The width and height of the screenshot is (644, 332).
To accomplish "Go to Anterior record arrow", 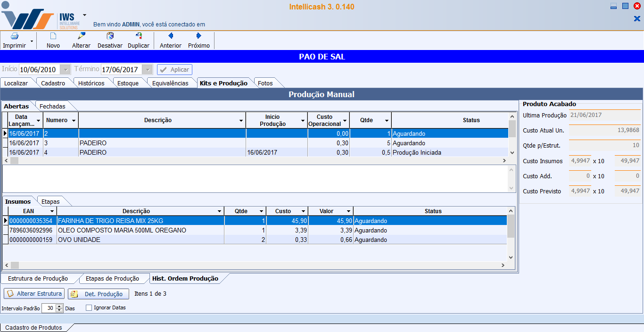I will [x=170, y=36].
